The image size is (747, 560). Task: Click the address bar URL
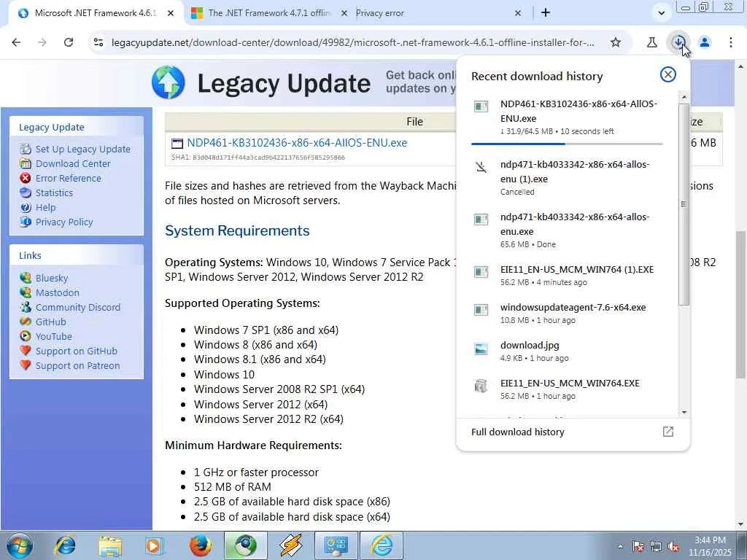(353, 42)
